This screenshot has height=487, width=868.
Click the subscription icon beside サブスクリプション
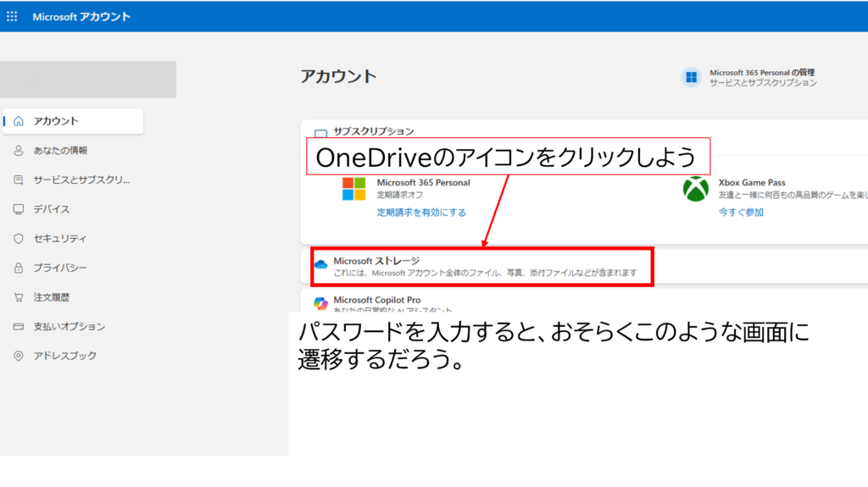pyautogui.click(x=320, y=133)
